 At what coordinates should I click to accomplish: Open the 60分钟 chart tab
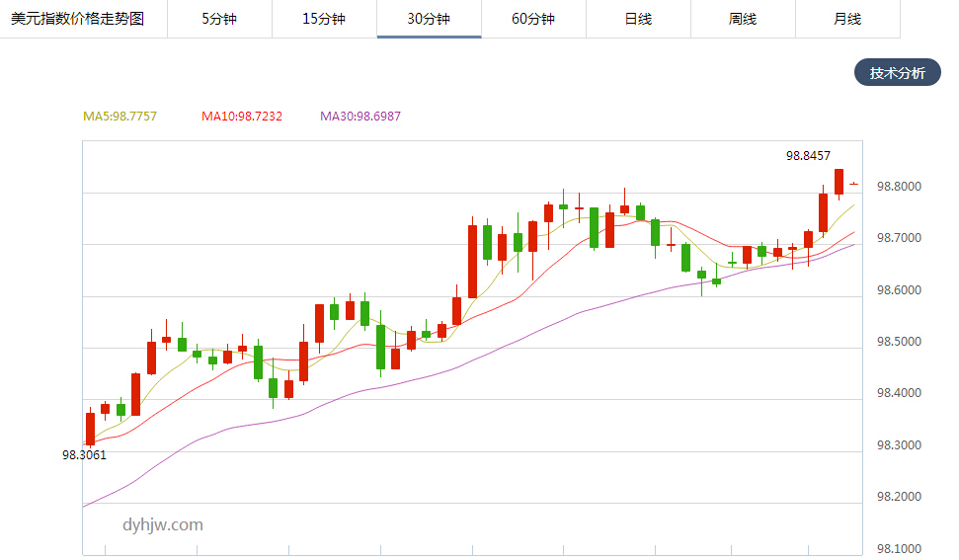(533, 19)
